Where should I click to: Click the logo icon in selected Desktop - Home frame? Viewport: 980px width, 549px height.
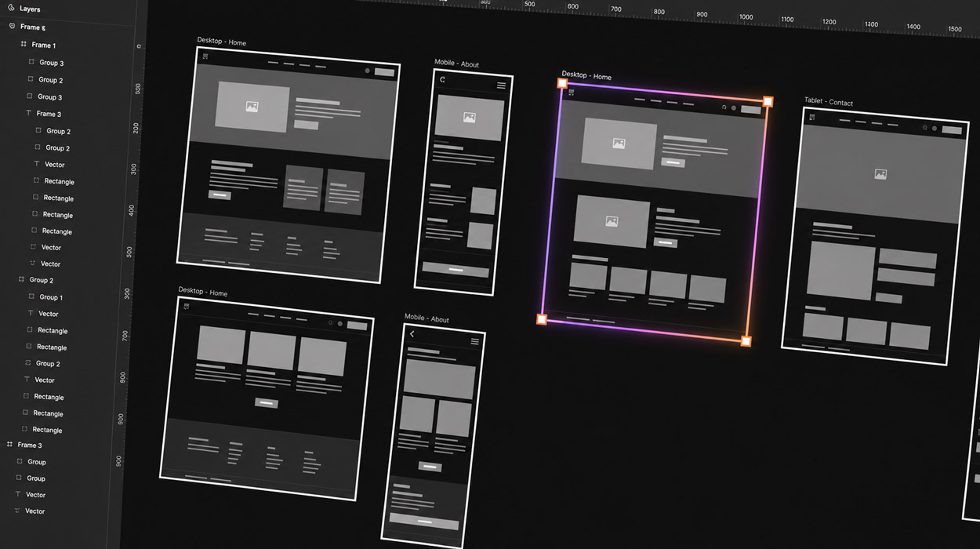coord(572,93)
